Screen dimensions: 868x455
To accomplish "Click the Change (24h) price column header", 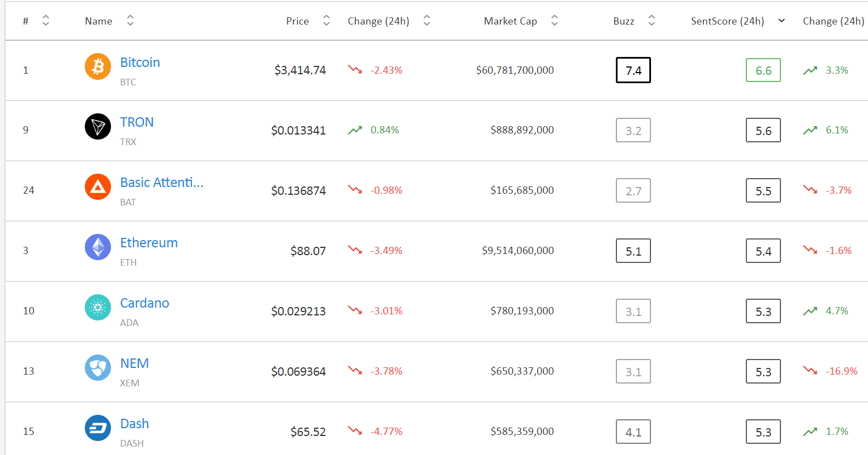I will (x=378, y=21).
